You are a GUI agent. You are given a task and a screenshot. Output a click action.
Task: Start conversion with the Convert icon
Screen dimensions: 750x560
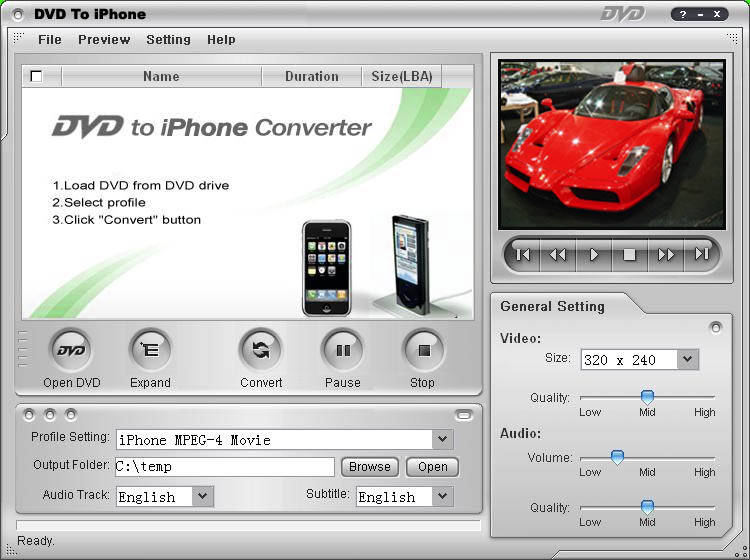(x=261, y=351)
